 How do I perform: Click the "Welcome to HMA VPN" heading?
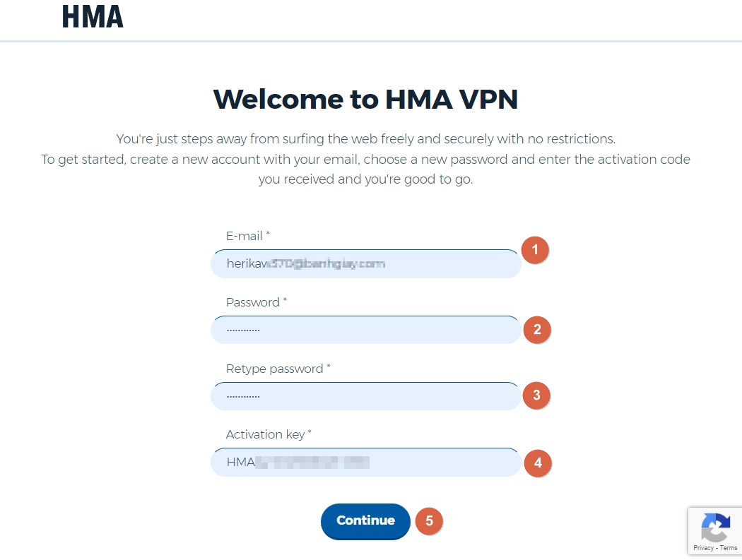(365, 100)
